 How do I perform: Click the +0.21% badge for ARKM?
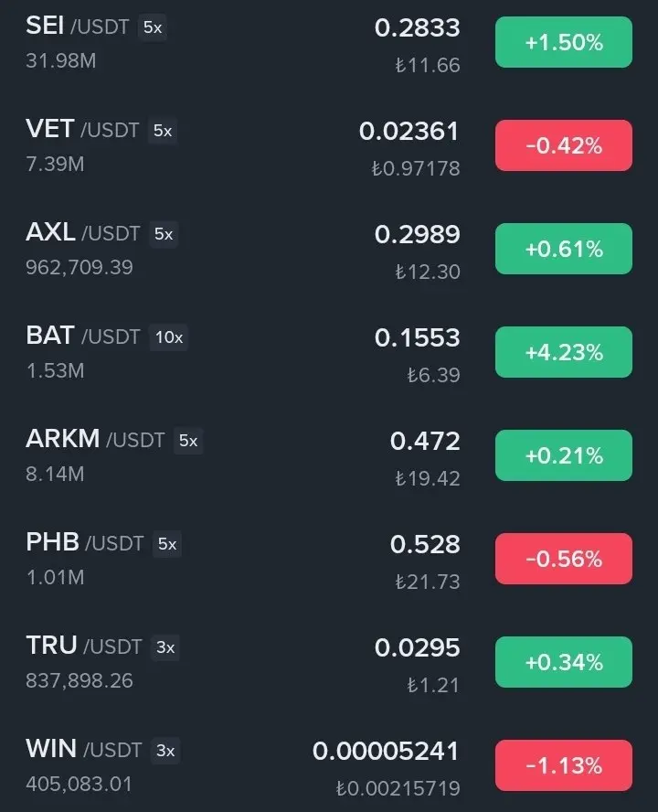coord(563,455)
